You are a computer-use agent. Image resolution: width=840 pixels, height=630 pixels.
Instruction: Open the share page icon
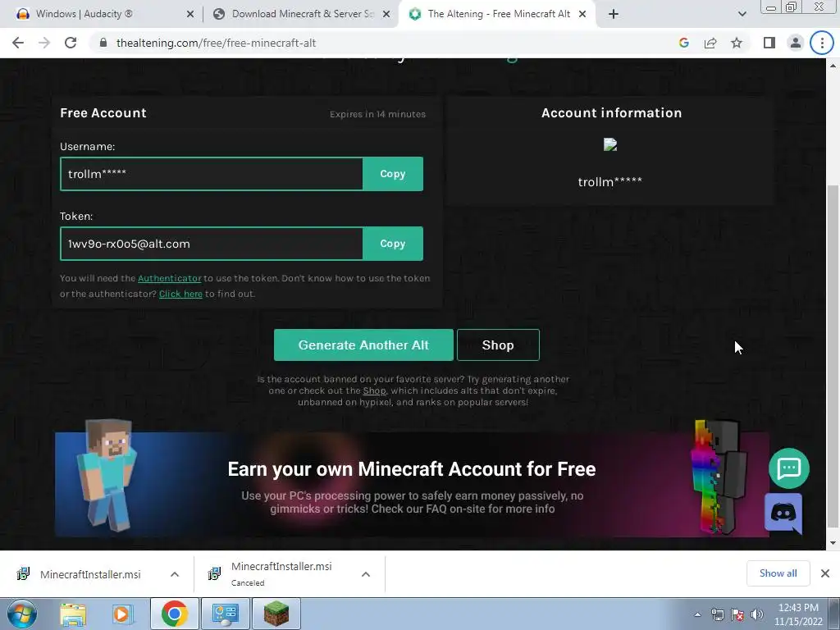pyautogui.click(x=710, y=43)
